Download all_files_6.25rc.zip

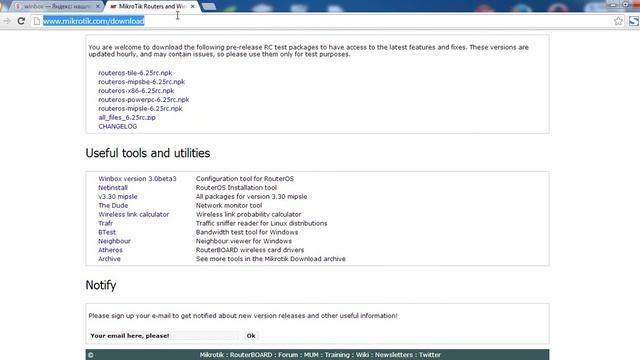tap(127, 118)
